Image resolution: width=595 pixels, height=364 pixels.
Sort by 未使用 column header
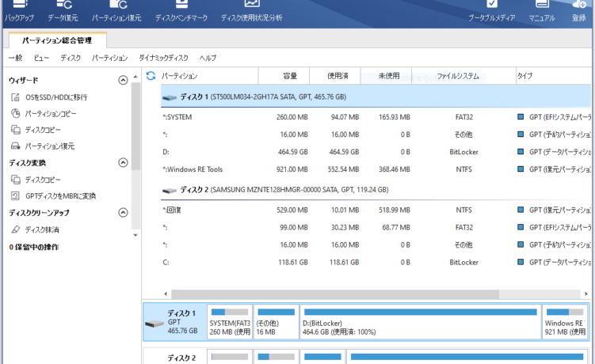[386, 76]
